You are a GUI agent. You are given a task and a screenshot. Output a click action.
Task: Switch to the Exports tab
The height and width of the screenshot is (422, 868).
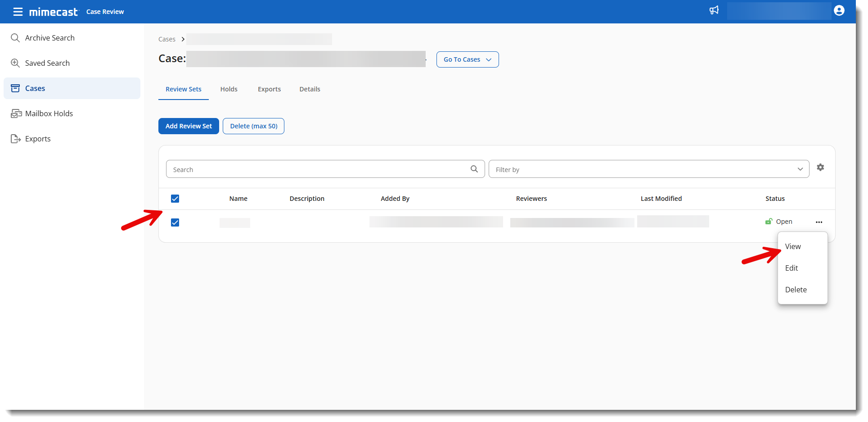click(269, 89)
